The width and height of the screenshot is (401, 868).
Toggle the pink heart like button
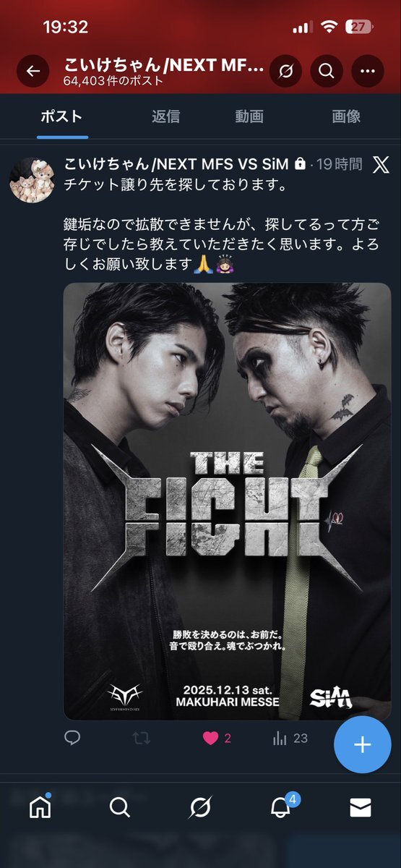(210, 738)
